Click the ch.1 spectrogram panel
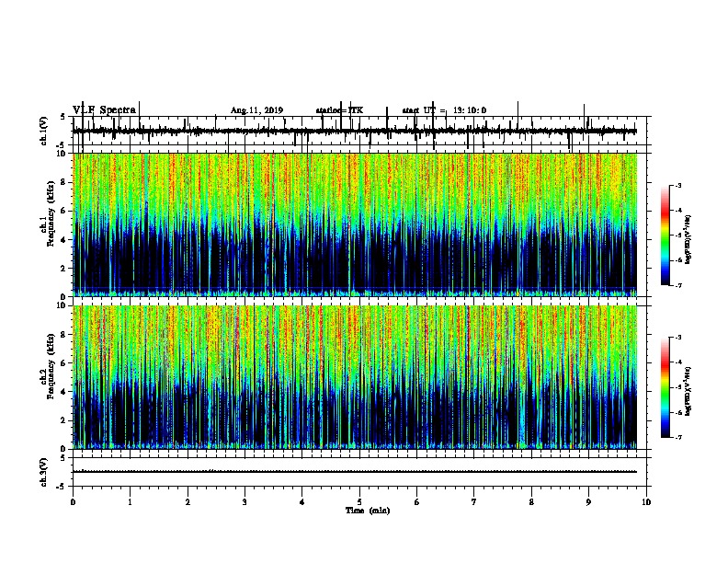This screenshot has width=728, height=563. coord(355,224)
